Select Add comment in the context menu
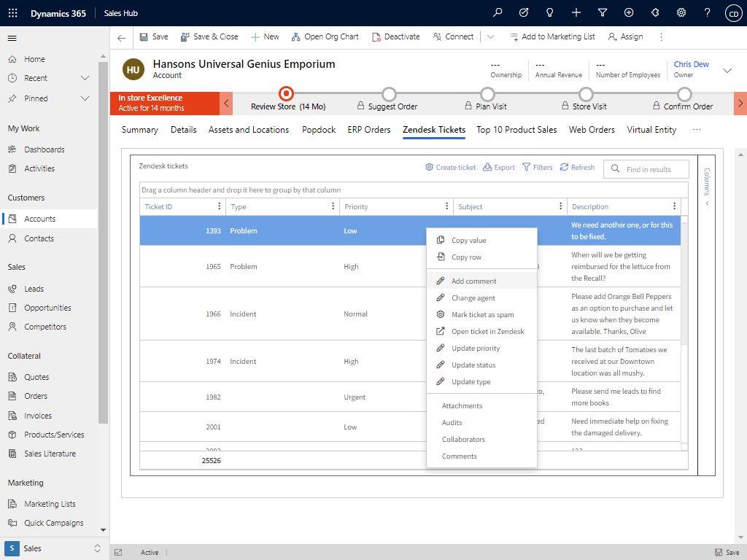The height and width of the screenshot is (560, 747). (x=474, y=280)
